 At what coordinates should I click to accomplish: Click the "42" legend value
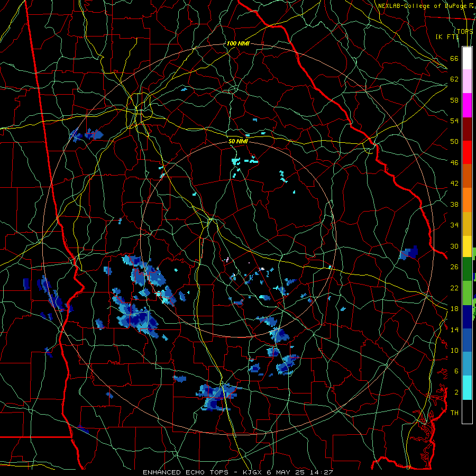point(454,184)
